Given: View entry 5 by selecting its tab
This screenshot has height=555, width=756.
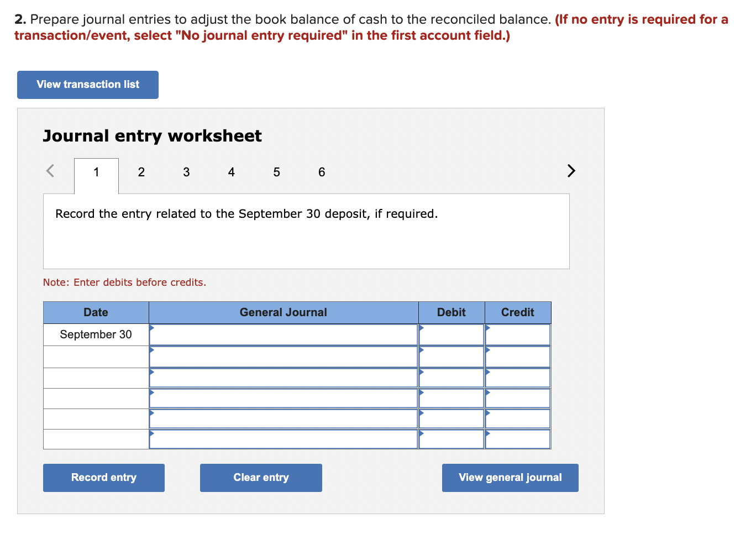Looking at the screenshot, I should click(x=276, y=172).
